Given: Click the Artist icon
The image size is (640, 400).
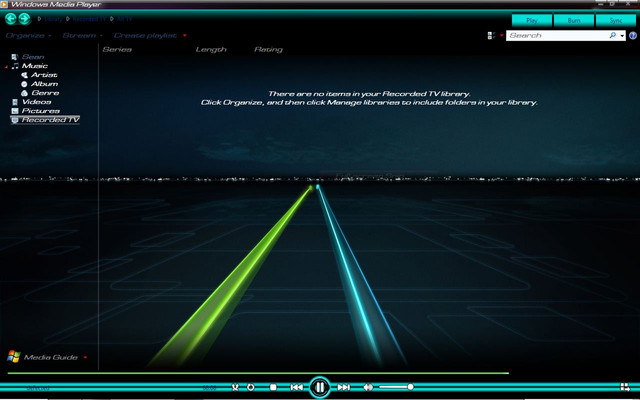Looking at the screenshot, I should click(x=24, y=75).
